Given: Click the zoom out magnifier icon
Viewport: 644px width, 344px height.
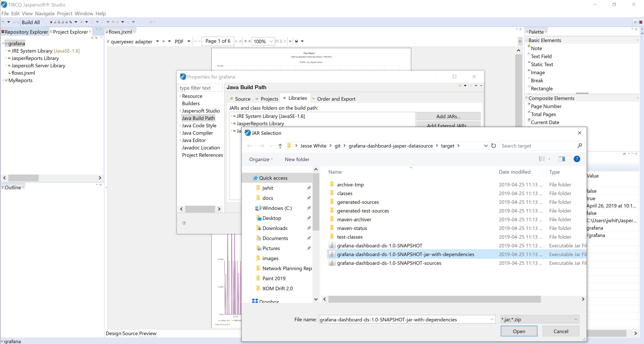Looking at the screenshot, I should tap(249, 41).
